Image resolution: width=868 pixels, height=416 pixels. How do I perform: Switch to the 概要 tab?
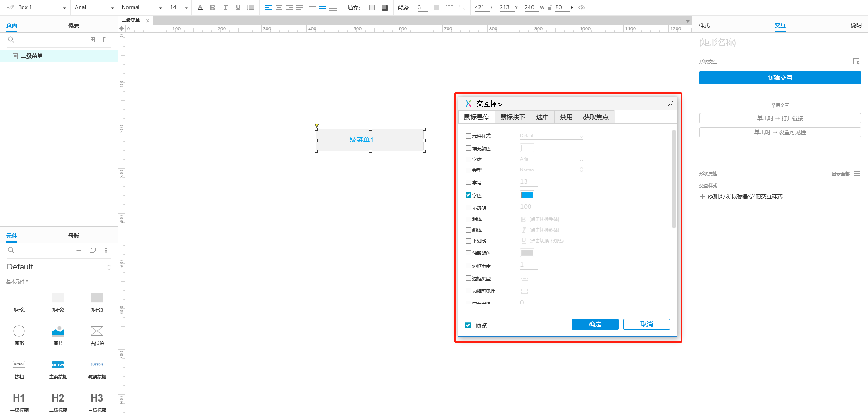[x=73, y=25]
